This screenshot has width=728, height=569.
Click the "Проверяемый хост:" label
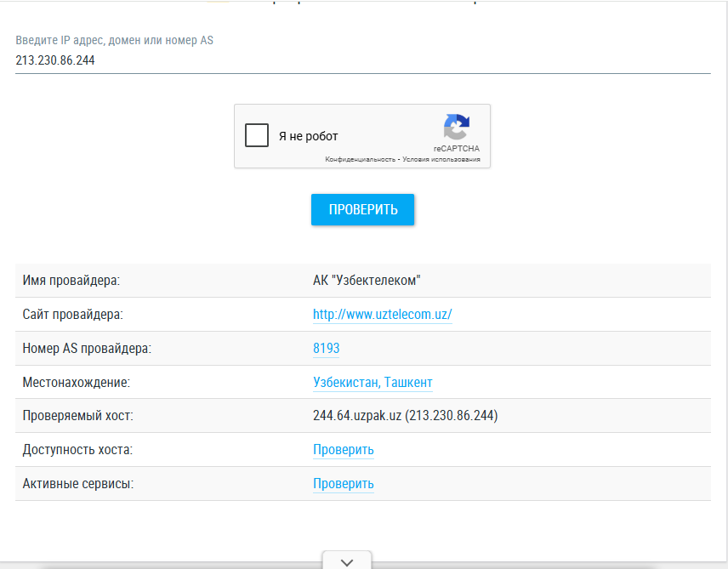pyautogui.click(x=77, y=415)
